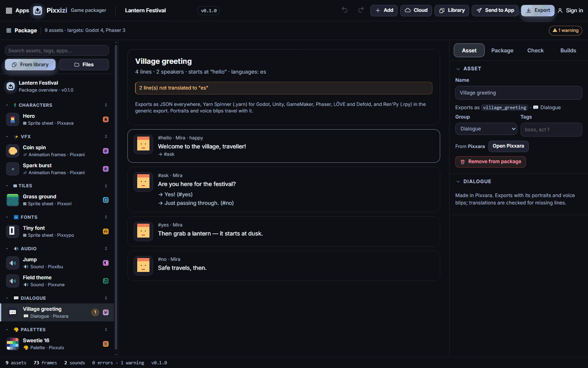Select the Hero sprite thumbnail

click(13, 119)
